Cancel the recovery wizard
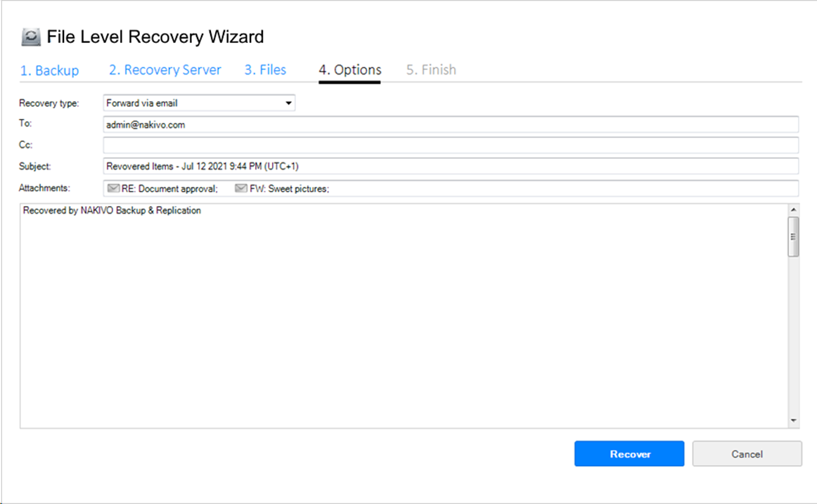The width and height of the screenshot is (817, 504). (x=747, y=454)
